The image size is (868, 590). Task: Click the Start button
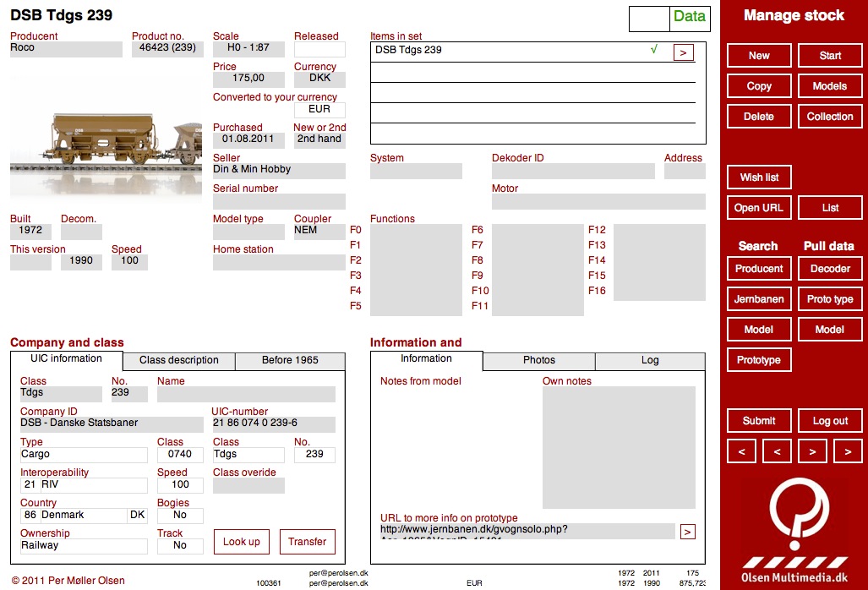click(x=830, y=55)
